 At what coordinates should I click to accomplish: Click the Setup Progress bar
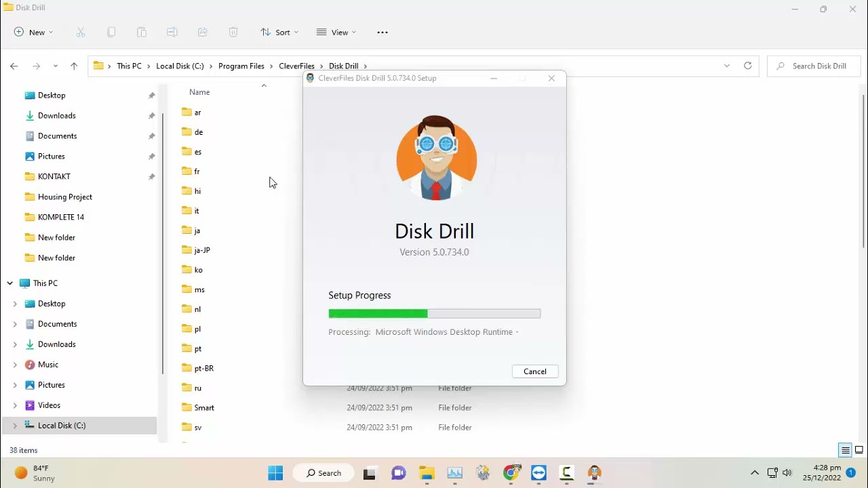click(435, 314)
